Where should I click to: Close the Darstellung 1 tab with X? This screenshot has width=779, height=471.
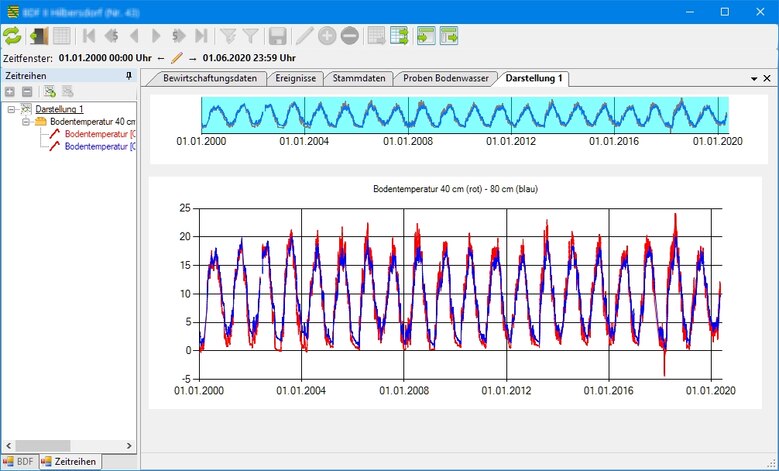pos(767,78)
